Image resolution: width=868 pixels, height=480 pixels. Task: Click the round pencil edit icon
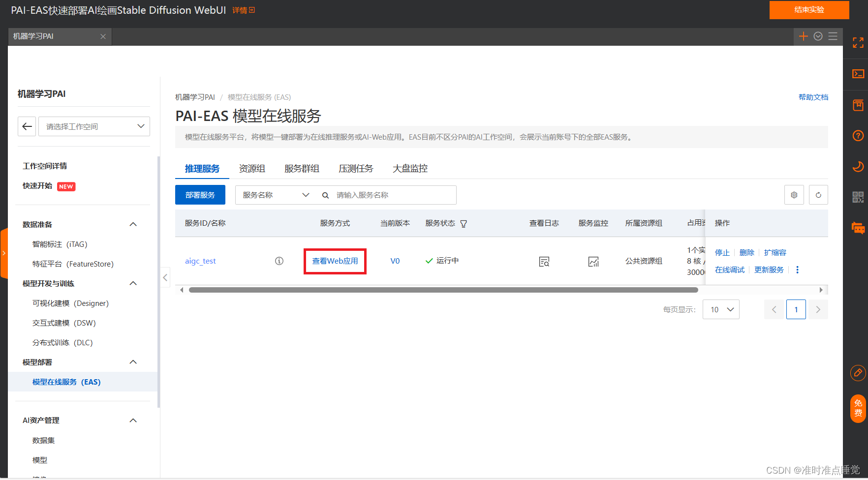click(x=858, y=373)
